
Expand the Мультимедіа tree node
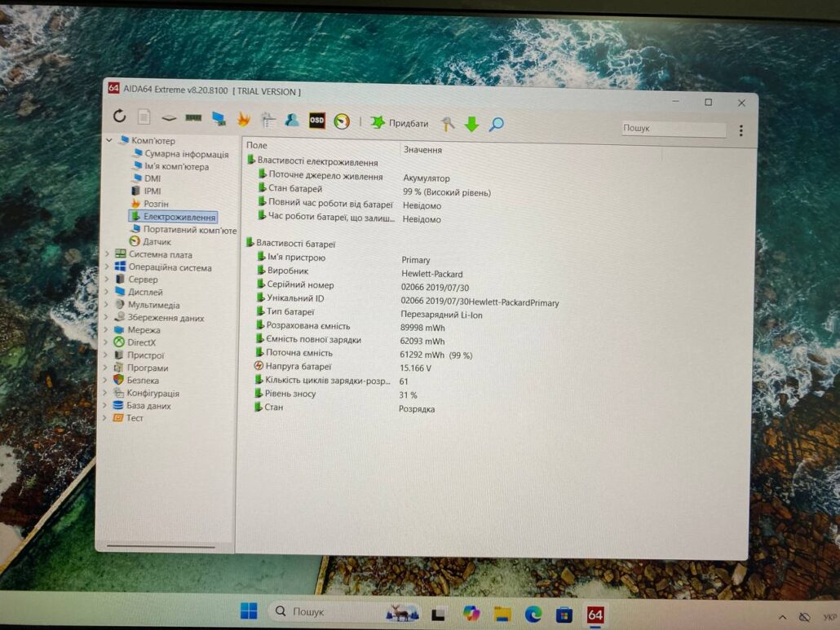coord(106,305)
